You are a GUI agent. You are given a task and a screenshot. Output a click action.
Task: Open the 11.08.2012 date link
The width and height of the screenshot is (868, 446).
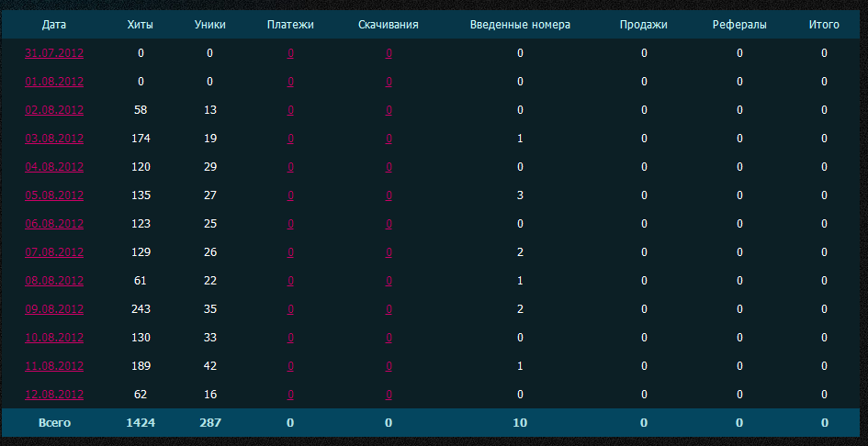[54, 366]
